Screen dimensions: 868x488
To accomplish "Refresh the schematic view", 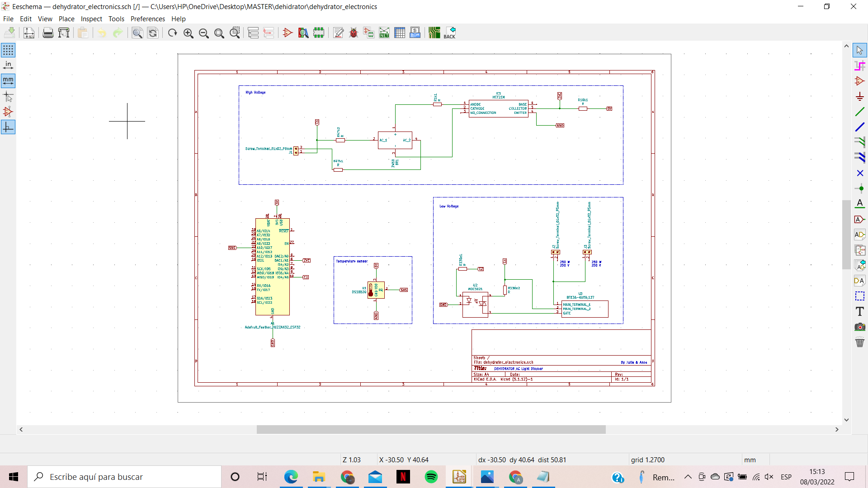I will tap(172, 33).
